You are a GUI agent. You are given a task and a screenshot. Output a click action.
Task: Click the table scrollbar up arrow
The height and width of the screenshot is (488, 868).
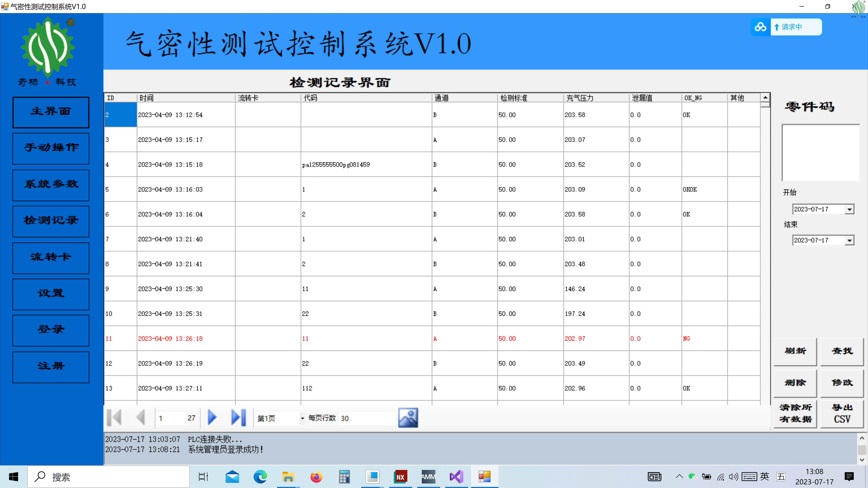tap(765, 97)
